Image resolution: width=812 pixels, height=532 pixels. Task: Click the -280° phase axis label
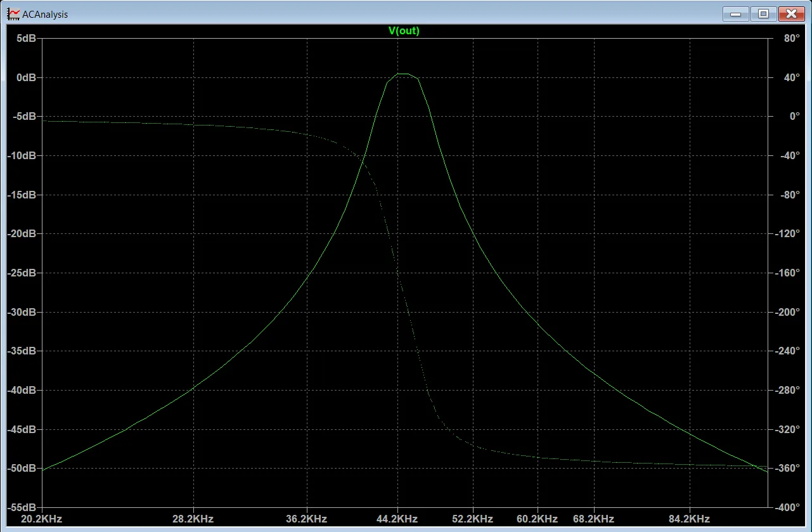pos(788,390)
